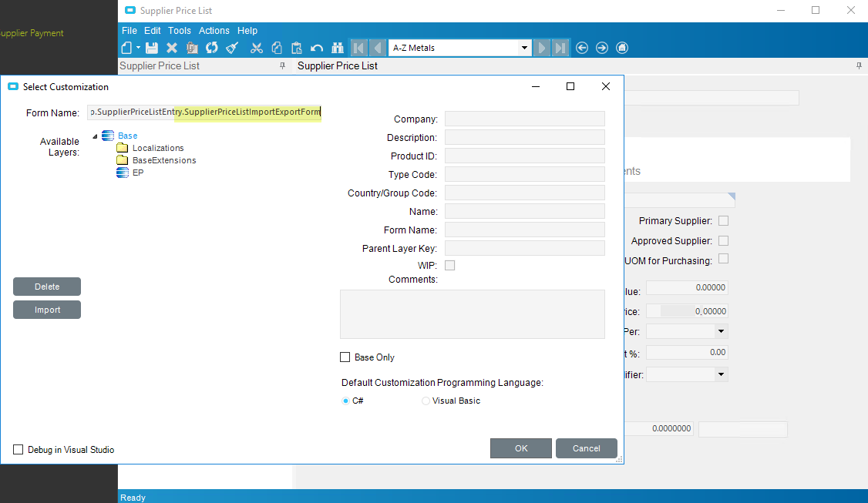The image size is (868, 503).
Task: Click the Cut scissors icon
Action: click(257, 48)
